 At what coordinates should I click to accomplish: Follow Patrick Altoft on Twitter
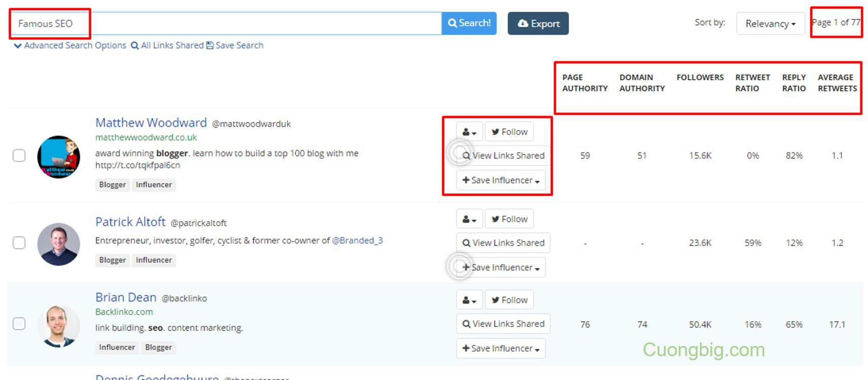coord(509,219)
